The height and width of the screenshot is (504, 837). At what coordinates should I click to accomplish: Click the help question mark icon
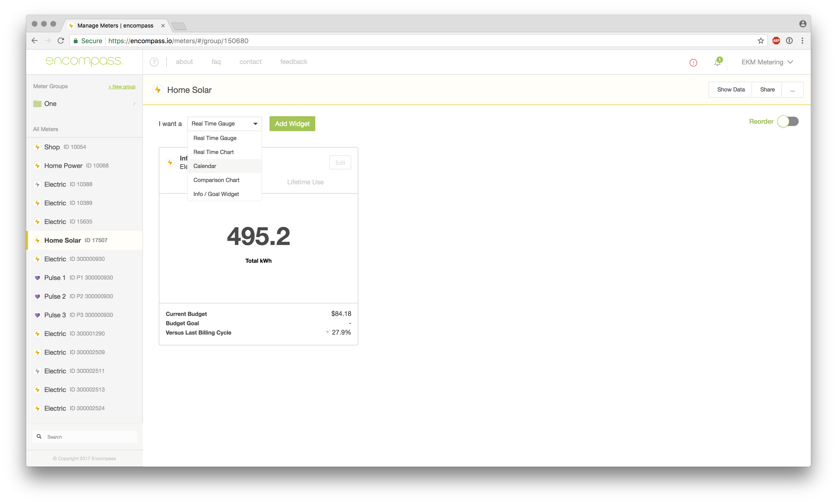154,62
